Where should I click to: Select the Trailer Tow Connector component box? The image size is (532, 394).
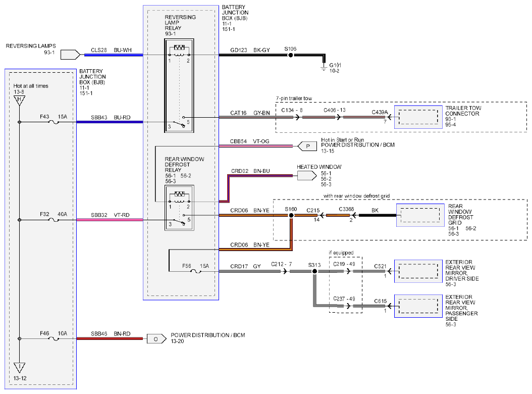click(x=418, y=117)
